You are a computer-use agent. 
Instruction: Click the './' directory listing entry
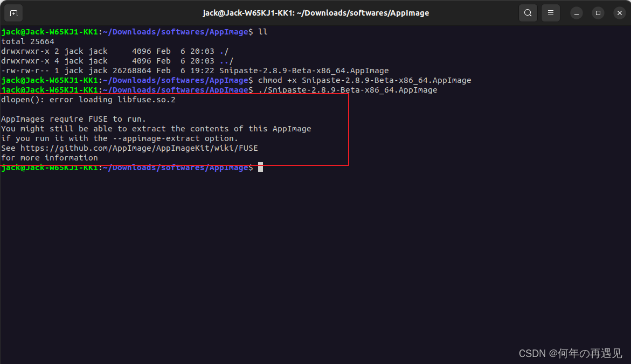[x=224, y=51]
